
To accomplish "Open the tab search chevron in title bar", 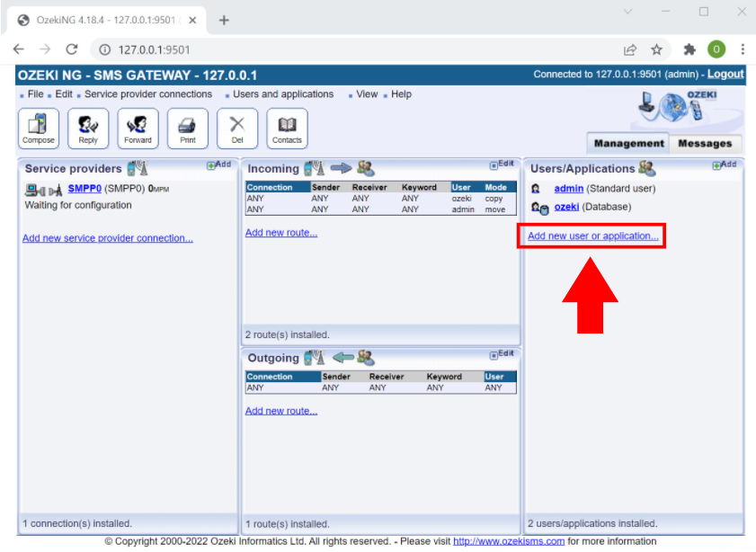I will coord(627,12).
